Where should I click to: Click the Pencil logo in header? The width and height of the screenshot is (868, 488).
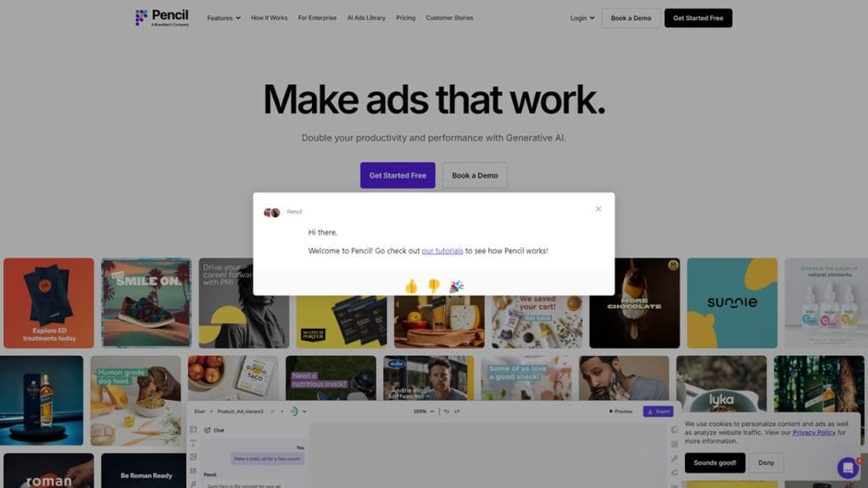click(162, 18)
